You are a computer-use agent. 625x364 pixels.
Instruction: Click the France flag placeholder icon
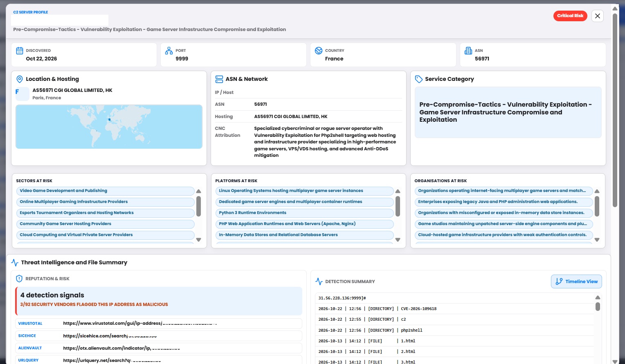coord(22,94)
